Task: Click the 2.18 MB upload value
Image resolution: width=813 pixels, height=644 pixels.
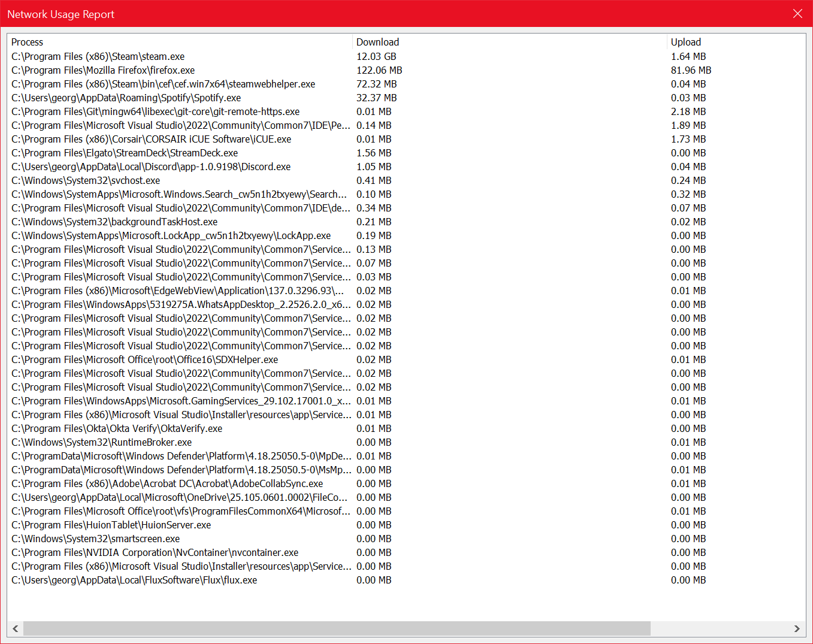Action: pyautogui.click(x=688, y=111)
